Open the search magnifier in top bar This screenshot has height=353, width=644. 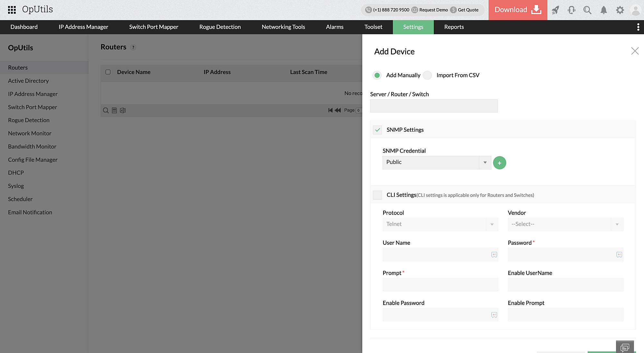(587, 10)
